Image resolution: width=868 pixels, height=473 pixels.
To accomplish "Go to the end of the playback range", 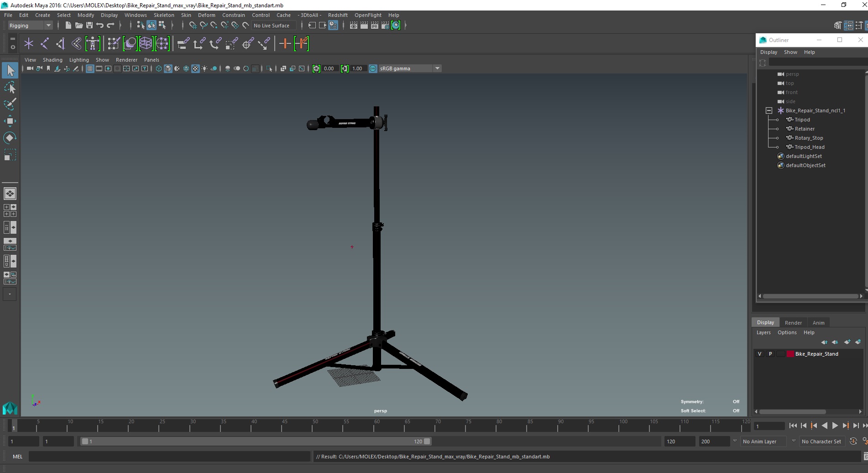I will click(x=864, y=426).
